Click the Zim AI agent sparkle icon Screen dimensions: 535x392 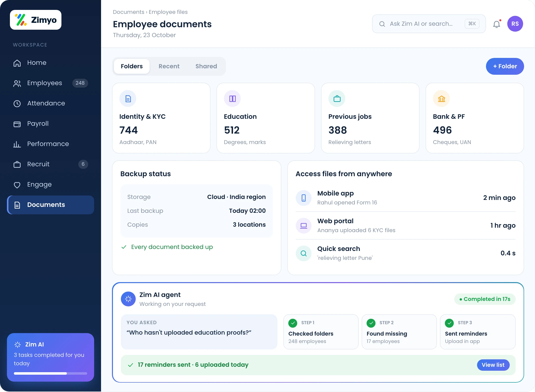click(128, 299)
